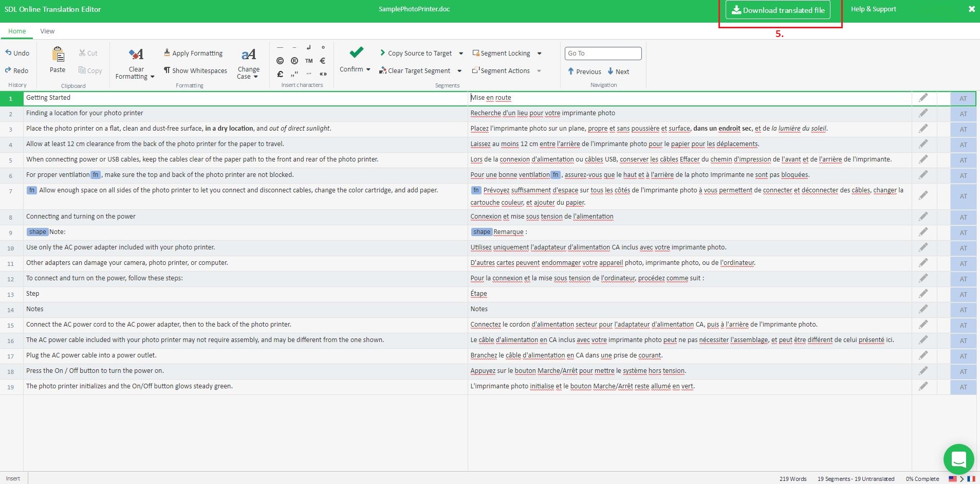980x484 pixels.
Task: Insert the TM trademark symbol
Action: [x=309, y=61]
